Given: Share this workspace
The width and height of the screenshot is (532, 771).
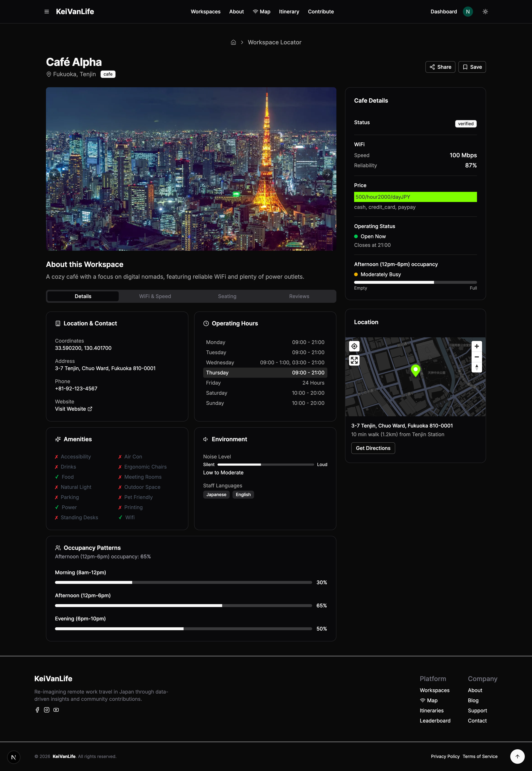Looking at the screenshot, I should click(440, 67).
